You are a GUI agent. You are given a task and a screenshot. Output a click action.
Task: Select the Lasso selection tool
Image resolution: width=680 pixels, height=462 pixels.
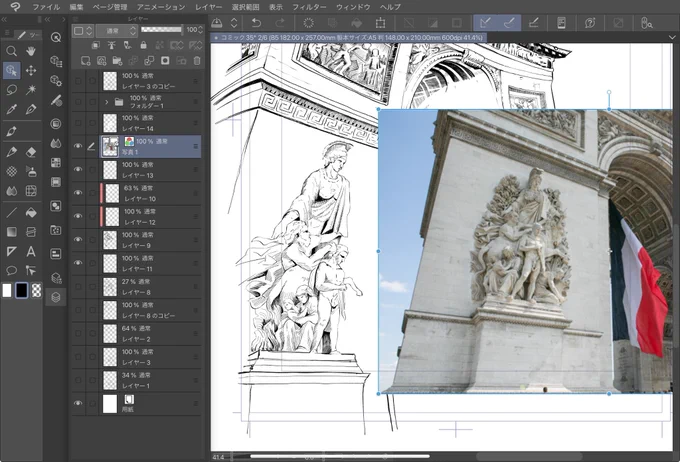pyautogui.click(x=12, y=90)
